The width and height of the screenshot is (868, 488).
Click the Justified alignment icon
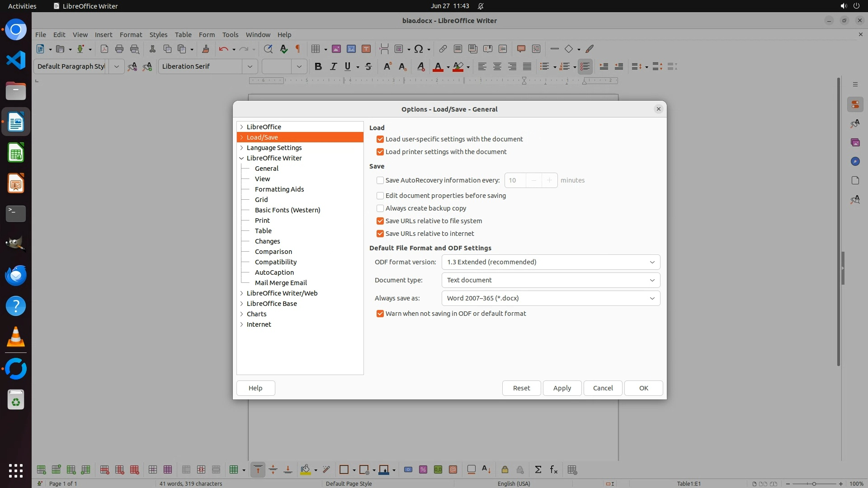[527, 66]
